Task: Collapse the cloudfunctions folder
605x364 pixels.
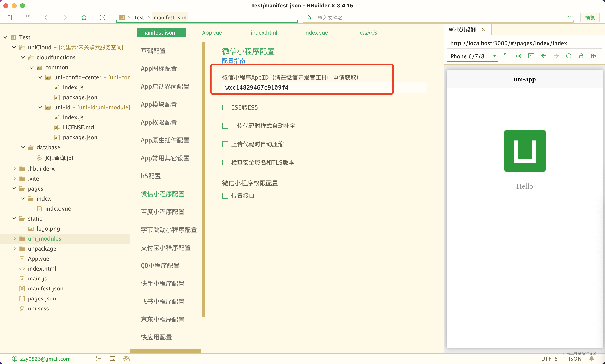Action: 23,57
